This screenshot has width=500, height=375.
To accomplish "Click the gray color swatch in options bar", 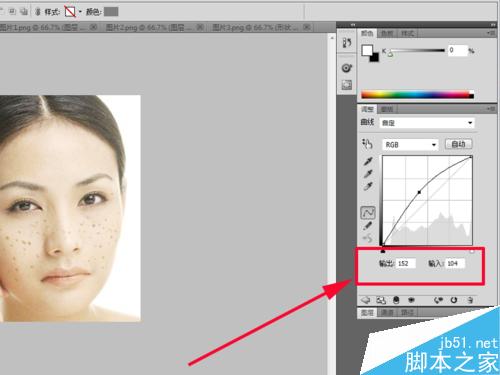I will (111, 12).
